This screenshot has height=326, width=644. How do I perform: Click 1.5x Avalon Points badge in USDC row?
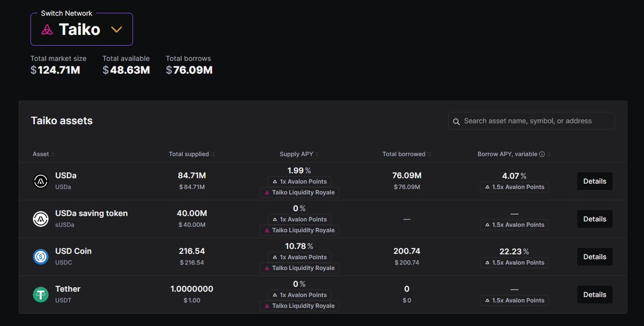(514, 262)
